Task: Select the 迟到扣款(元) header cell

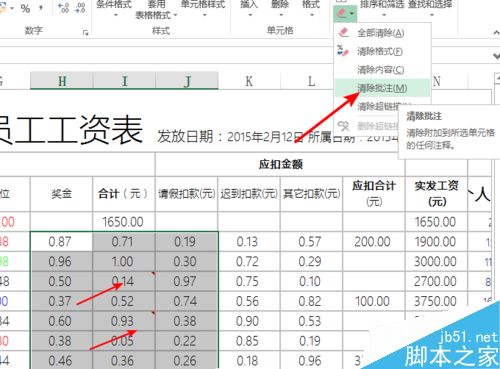Action: (x=249, y=194)
